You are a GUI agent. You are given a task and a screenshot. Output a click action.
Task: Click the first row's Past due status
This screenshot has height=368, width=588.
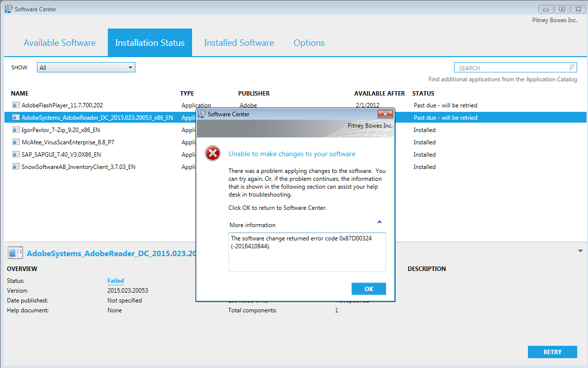[x=446, y=105]
